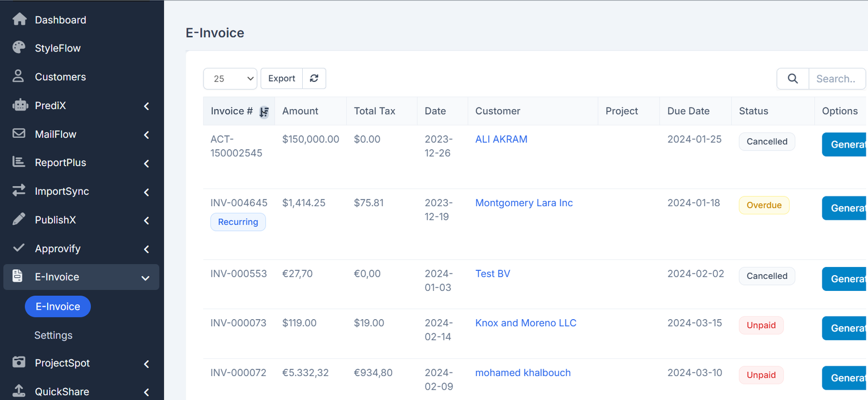This screenshot has width=868, height=400.
Task: Click the Dashboard home icon
Action: [x=20, y=20]
